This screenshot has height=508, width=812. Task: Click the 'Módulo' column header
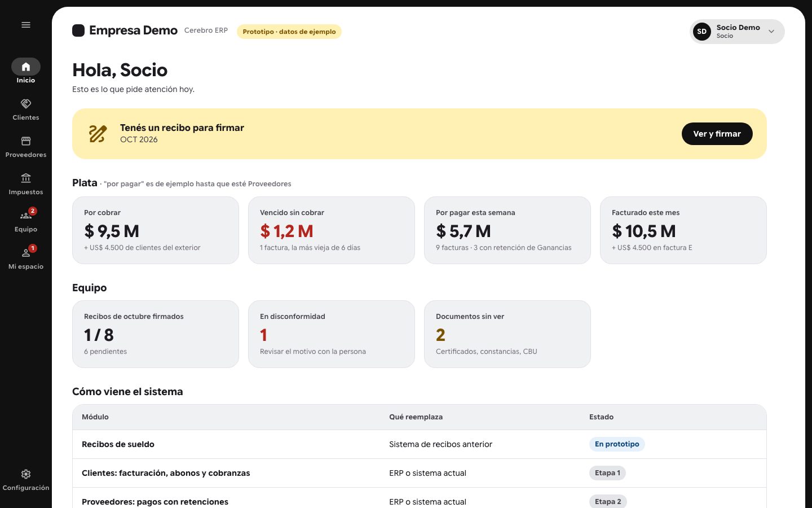95,417
